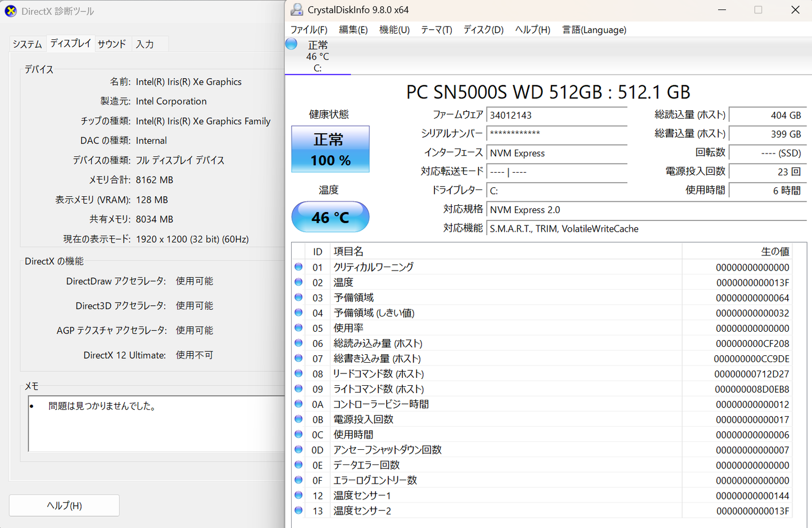Click the status orb on row 09 ライトコマンド数
Screen dimensions: 812x528
pos(298,388)
